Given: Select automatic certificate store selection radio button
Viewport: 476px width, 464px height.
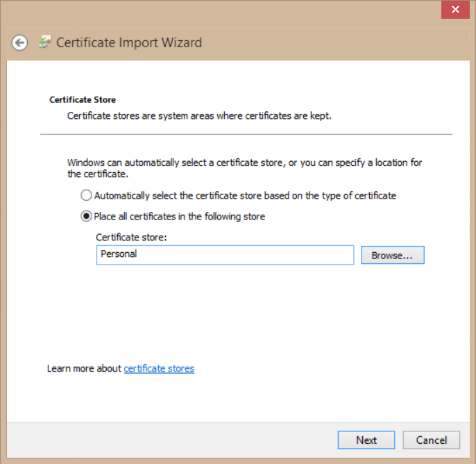Looking at the screenshot, I should coord(86,196).
